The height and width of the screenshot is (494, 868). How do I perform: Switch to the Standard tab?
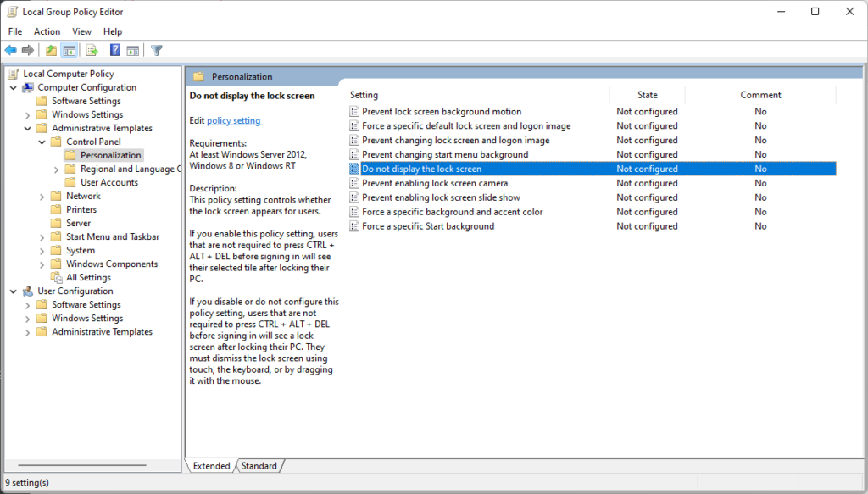[x=259, y=466]
